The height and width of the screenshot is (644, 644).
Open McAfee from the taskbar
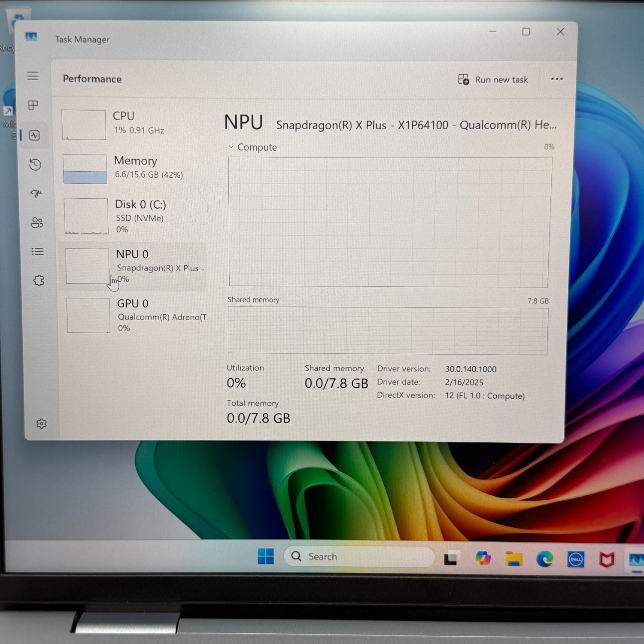(x=607, y=560)
